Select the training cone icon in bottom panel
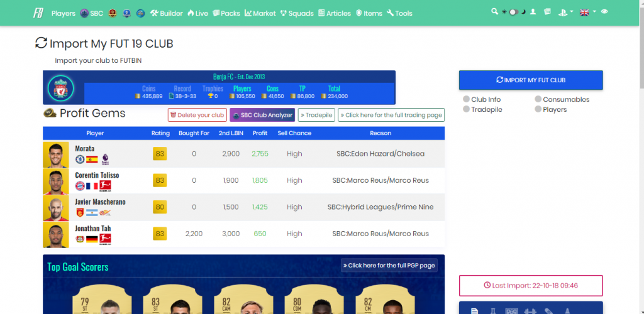 (567, 311)
